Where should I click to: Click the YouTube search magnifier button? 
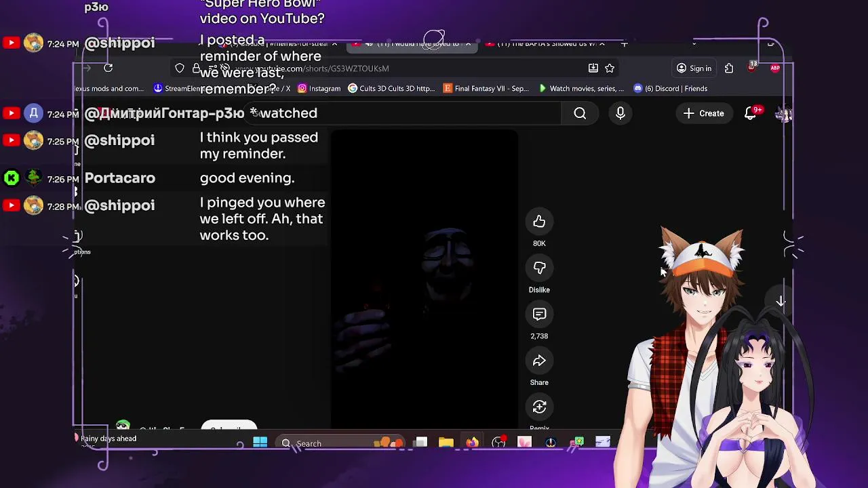[580, 114]
